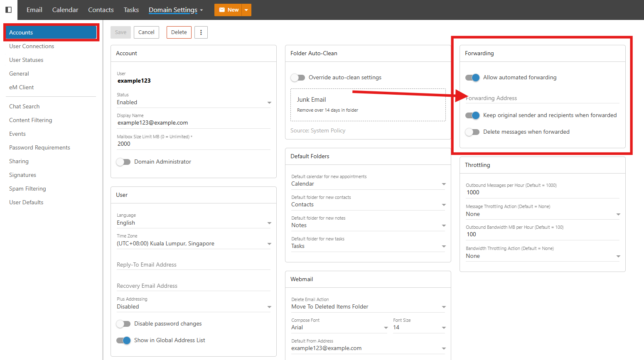Viewport: 644px width, 360px height.
Task: Open the Language dropdown
Action: (194, 223)
